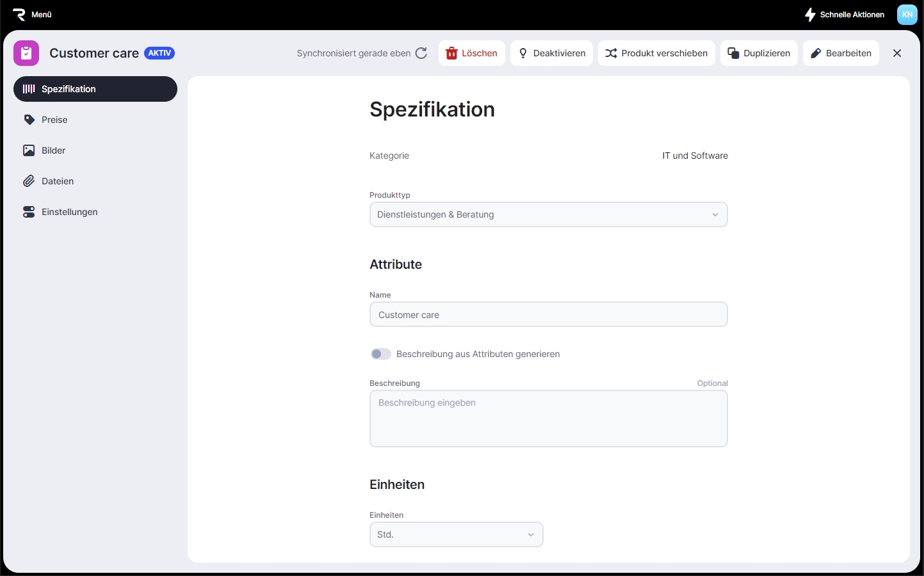Duplicate product with Duplizieren button
Viewport: 924px width, 576px height.
pos(759,53)
